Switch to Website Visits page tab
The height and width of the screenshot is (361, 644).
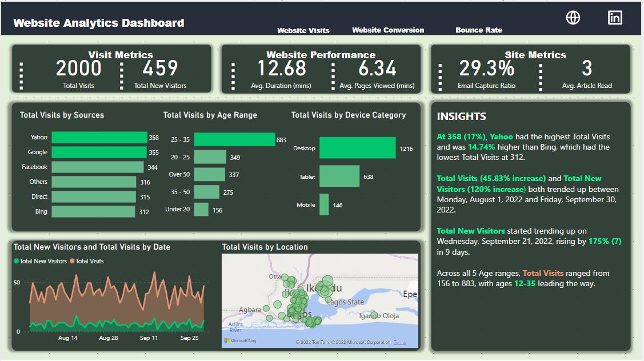[303, 30]
